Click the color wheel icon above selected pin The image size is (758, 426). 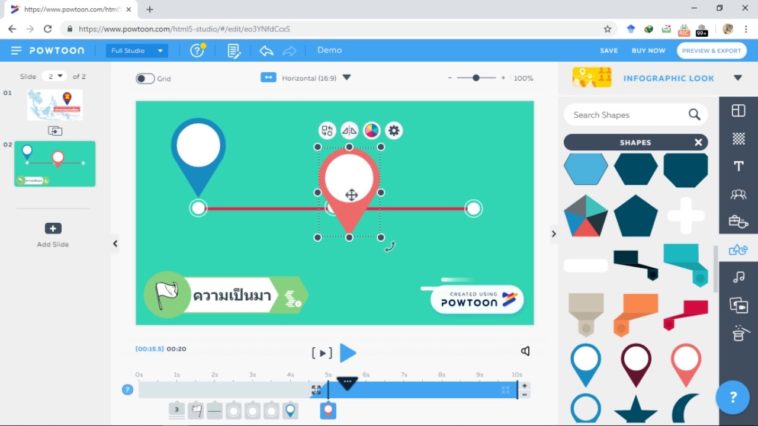pos(371,130)
